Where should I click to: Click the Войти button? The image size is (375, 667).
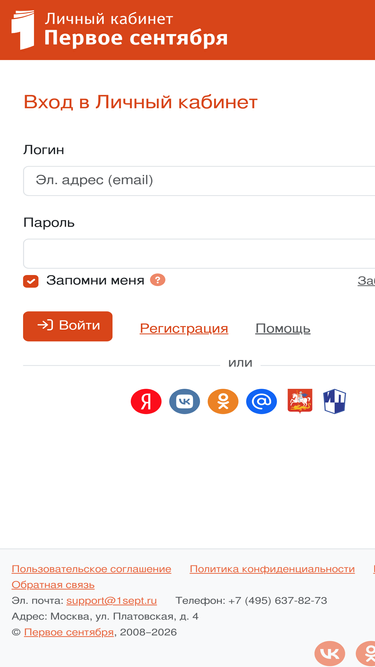click(68, 326)
